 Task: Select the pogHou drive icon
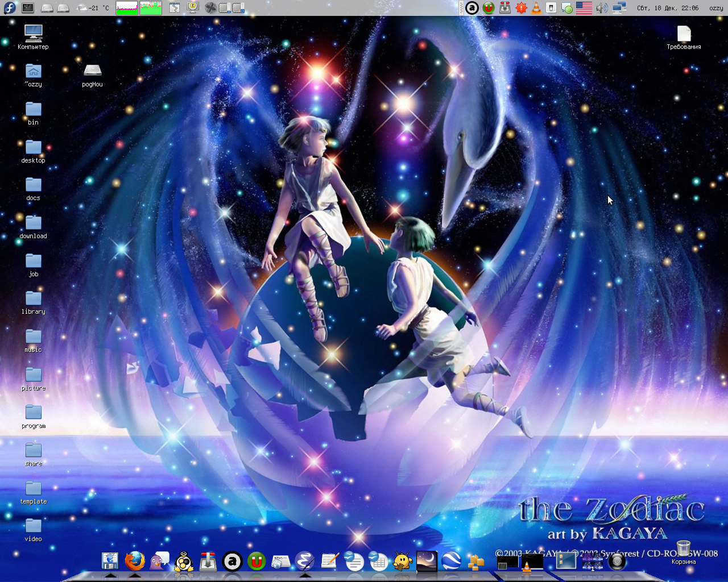(x=92, y=76)
